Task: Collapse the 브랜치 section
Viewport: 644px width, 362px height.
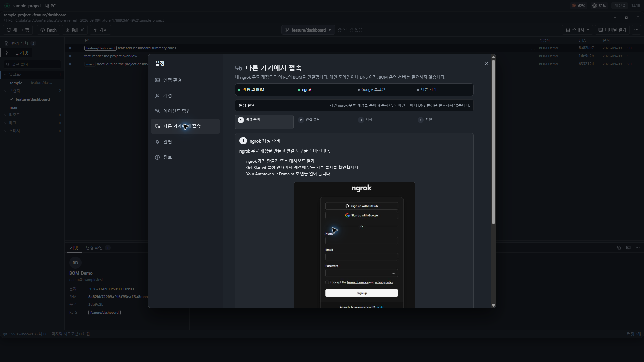Action: point(32,91)
